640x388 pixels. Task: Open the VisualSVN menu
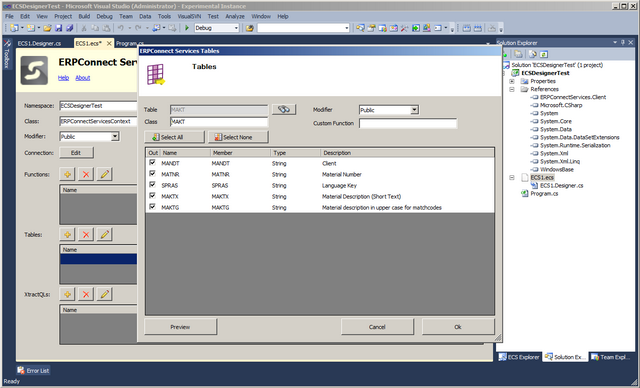pyautogui.click(x=189, y=16)
